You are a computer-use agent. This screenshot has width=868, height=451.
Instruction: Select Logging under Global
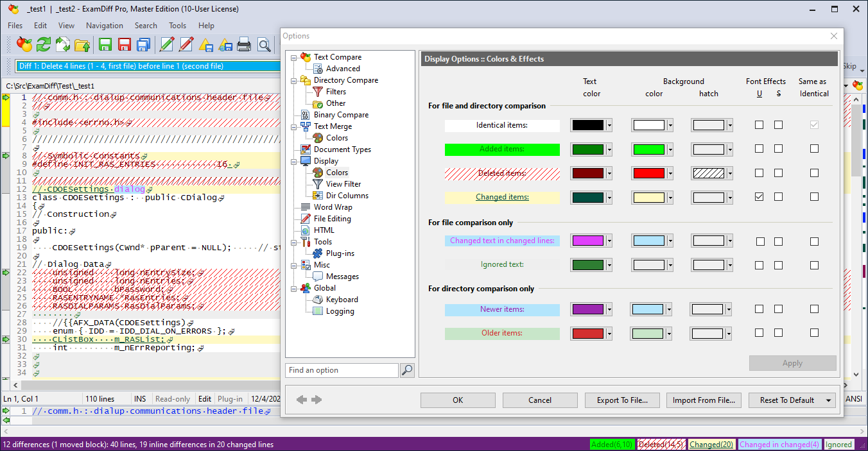pos(340,311)
